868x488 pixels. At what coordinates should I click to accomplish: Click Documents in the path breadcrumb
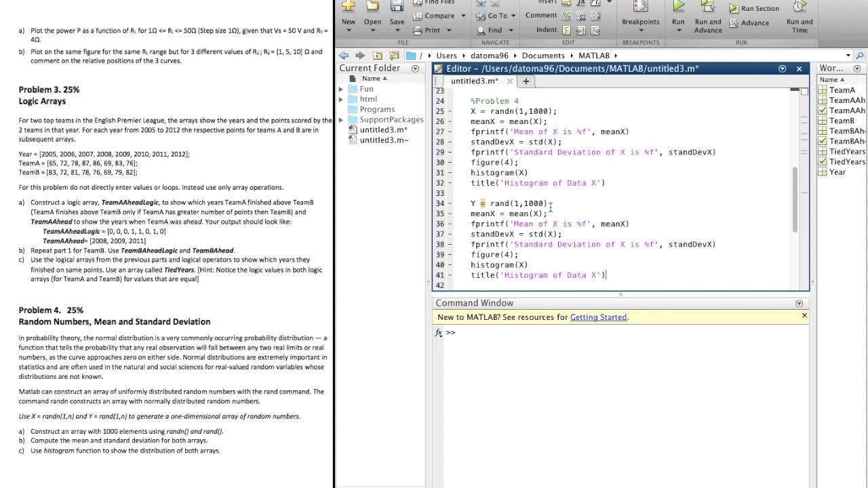(543, 56)
